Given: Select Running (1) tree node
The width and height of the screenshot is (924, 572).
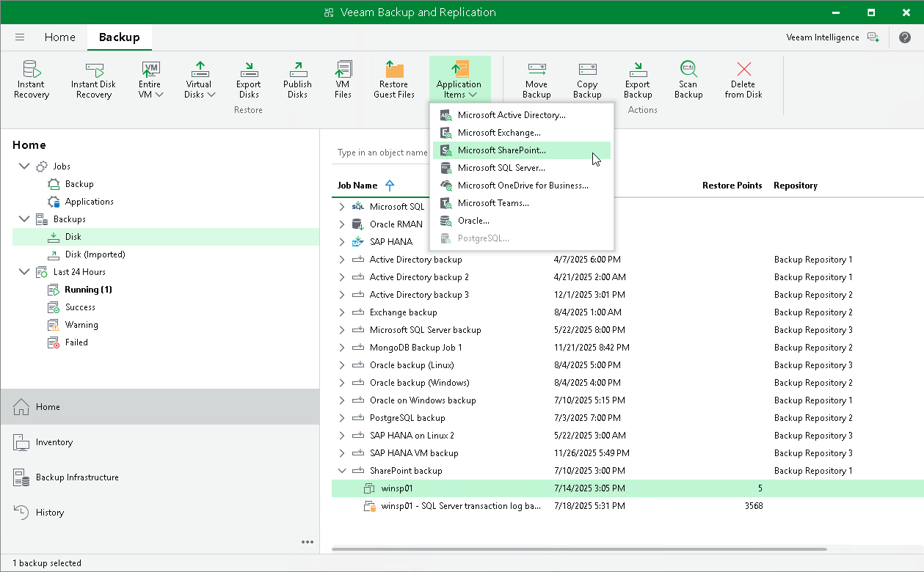Looking at the screenshot, I should [88, 290].
